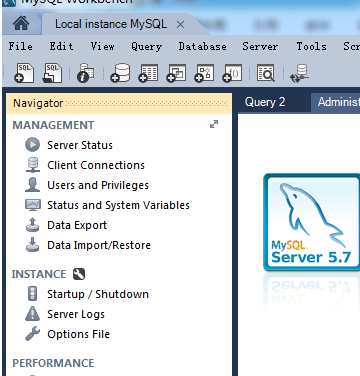Open the Tools menu
This screenshot has width=360, height=376.
(x=312, y=46)
